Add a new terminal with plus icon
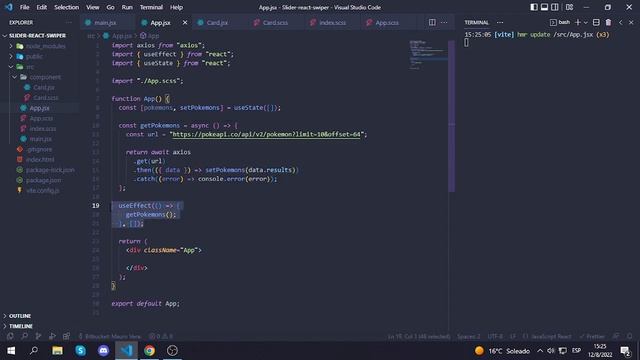 (x=578, y=22)
